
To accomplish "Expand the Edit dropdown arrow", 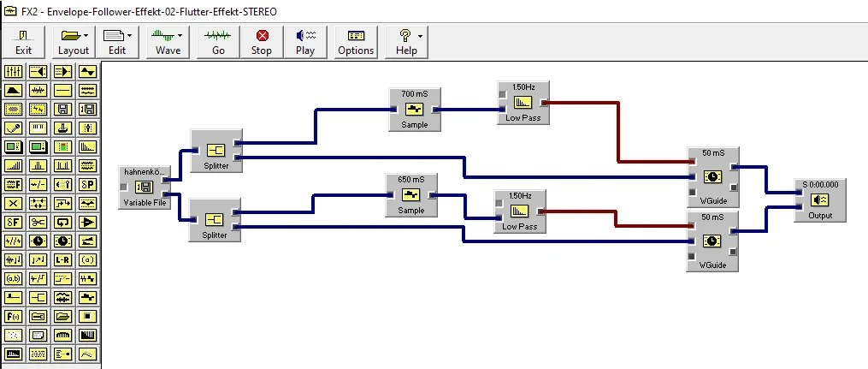I will pyautogui.click(x=129, y=36).
